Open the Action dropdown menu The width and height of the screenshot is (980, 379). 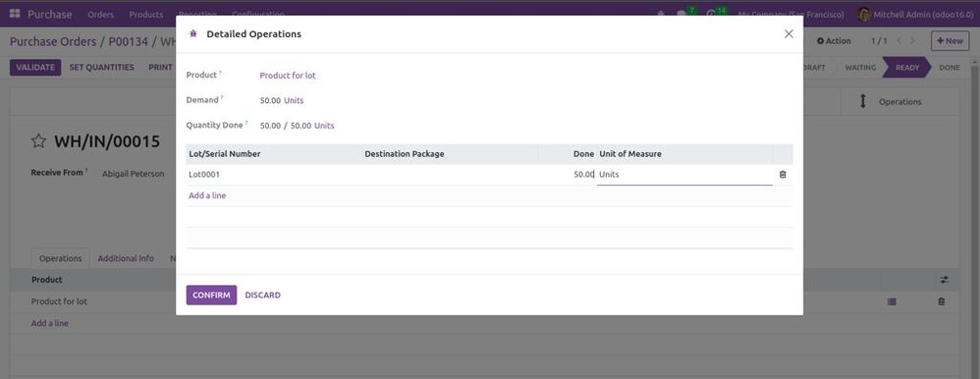click(x=834, y=40)
